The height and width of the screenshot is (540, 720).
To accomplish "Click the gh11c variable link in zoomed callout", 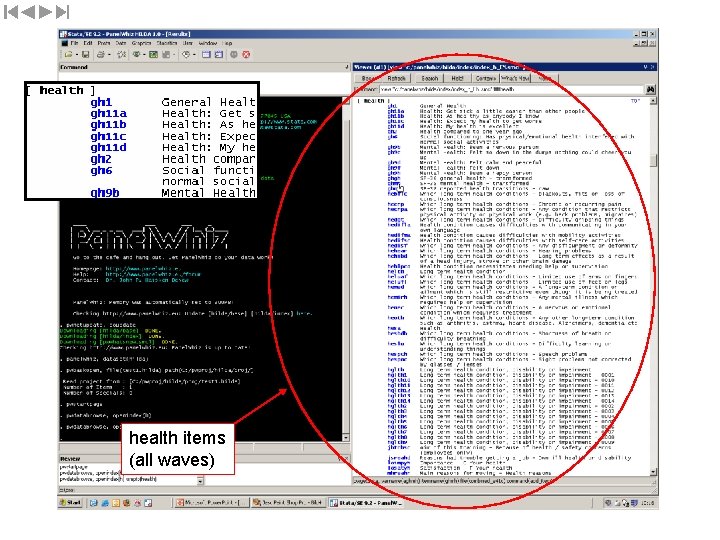I will [x=108, y=136].
